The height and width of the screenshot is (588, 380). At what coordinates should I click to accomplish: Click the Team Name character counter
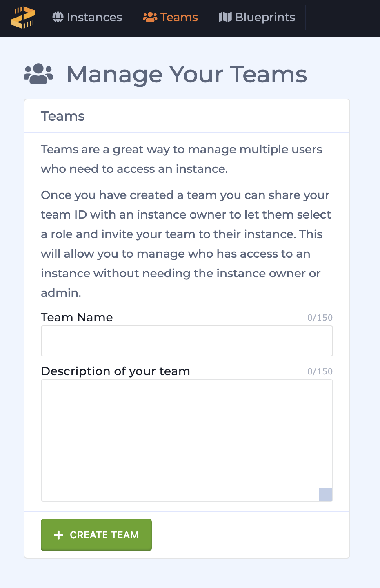coord(320,318)
